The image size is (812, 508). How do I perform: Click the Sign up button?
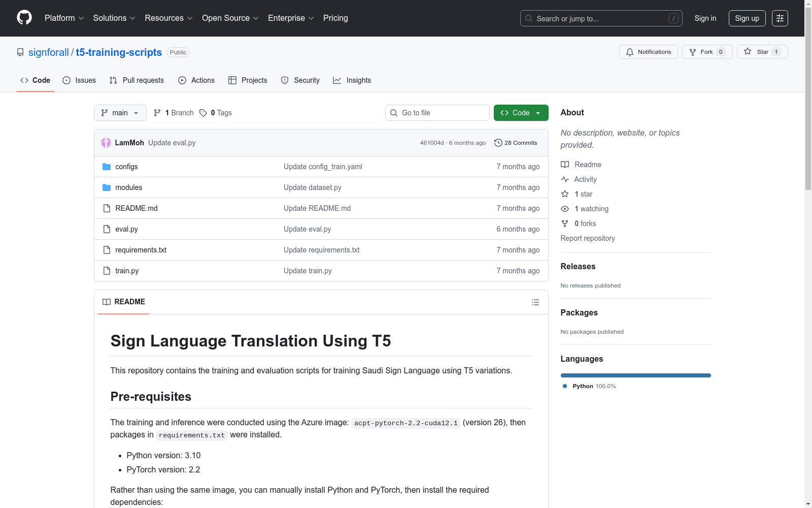coord(747,18)
